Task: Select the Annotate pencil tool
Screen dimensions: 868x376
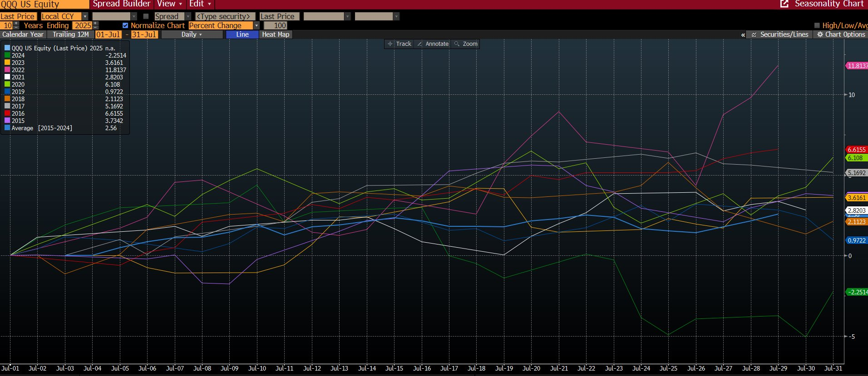Action: (x=420, y=44)
